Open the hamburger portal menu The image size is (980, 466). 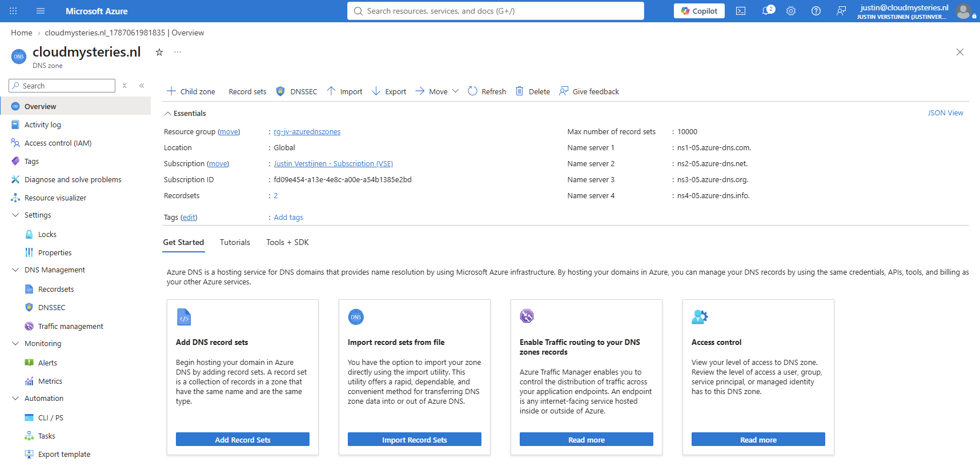41,11
